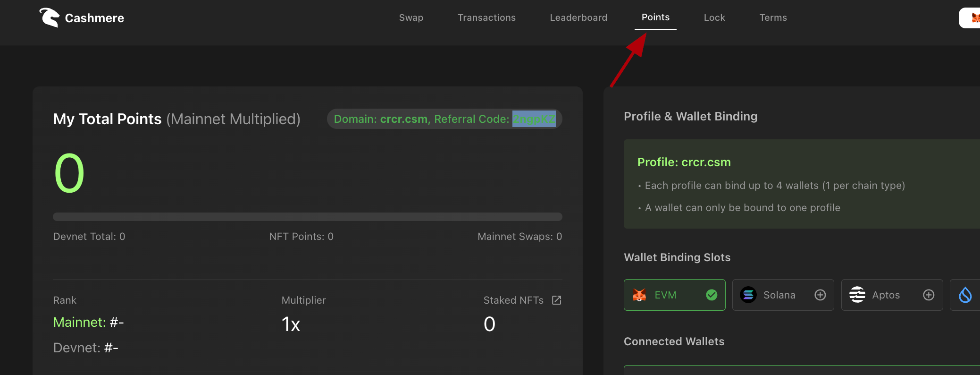Open the Swap tab
Viewport: 980px width, 375px height.
coord(411,17)
